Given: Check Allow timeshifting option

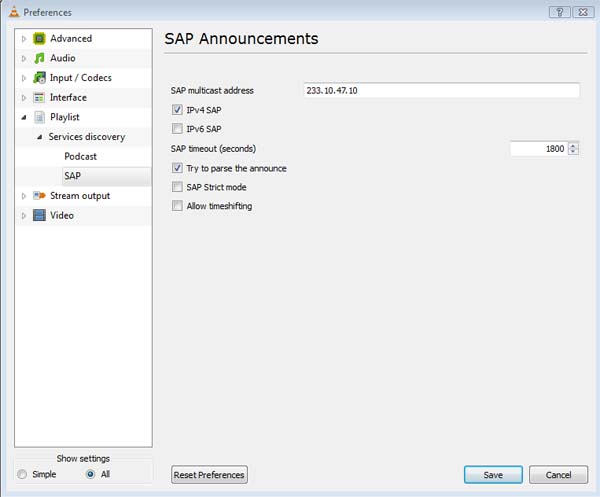Looking at the screenshot, I should [x=177, y=206].
